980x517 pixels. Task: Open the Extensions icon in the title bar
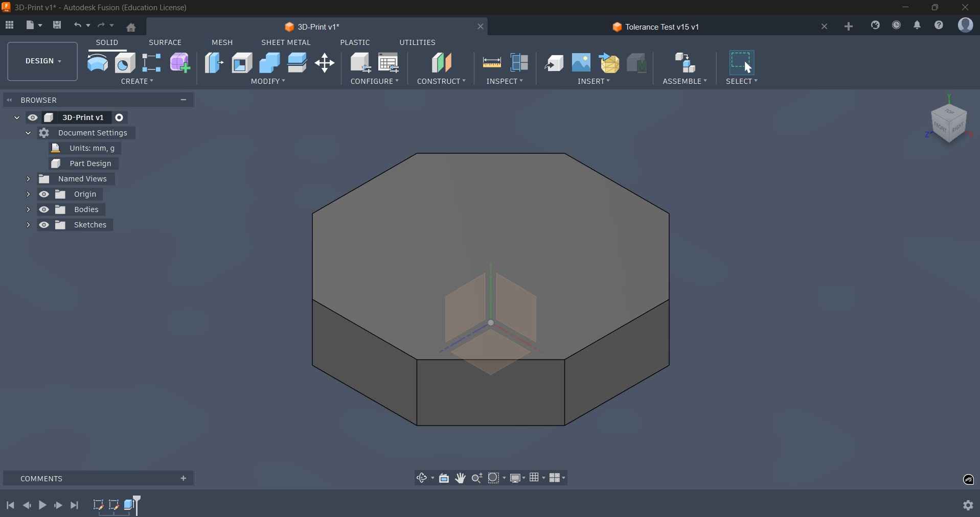[876, 25]
